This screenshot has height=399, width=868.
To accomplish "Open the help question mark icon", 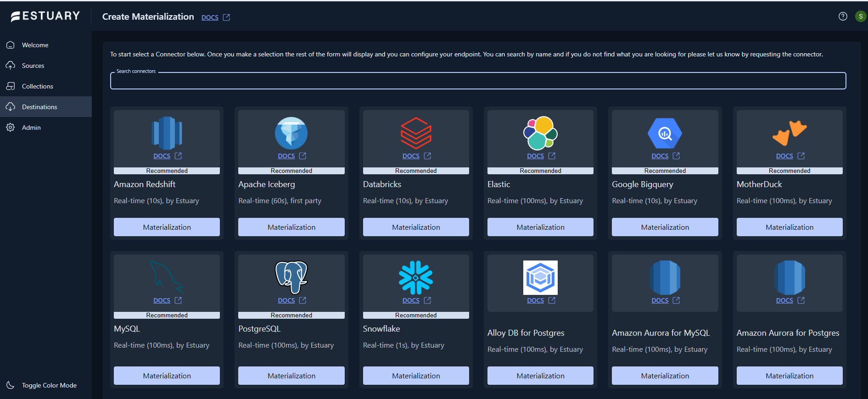I will pyautogui.click(x=843, y=17).
